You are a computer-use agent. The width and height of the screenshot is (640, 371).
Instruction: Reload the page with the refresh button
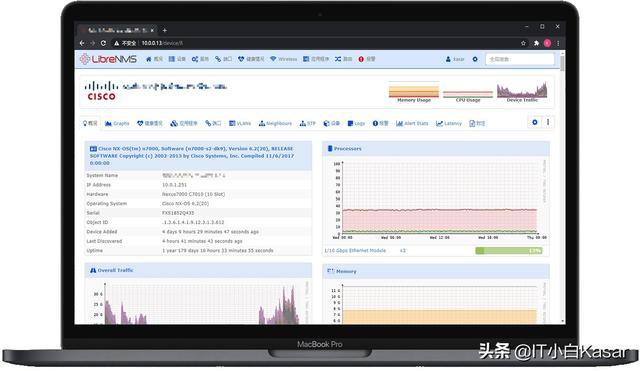pyautogui.click(x=103, y=43)
